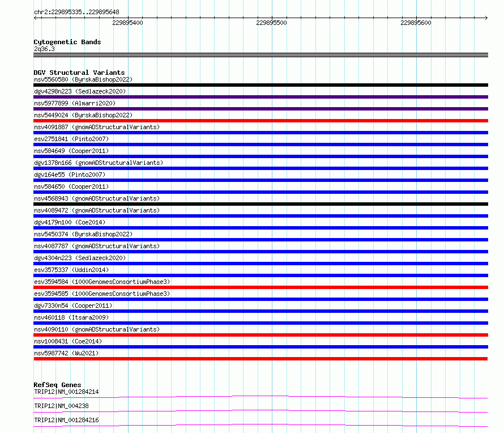Click variant label nsv4090110 (gnomADStructuralVariants)
This screenshot has height=433, width=504.
pyautogui.click(x=97, y=329)
